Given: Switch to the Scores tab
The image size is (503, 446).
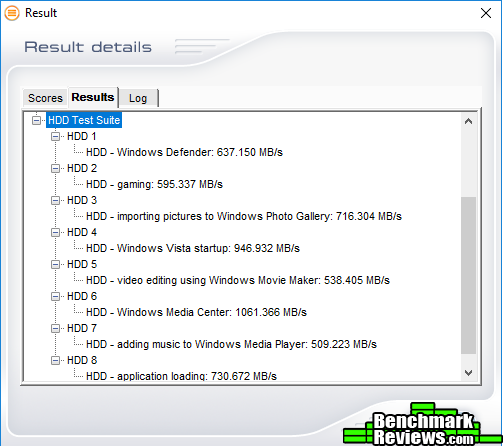Looking at the screenshot, I should point(45,98).
